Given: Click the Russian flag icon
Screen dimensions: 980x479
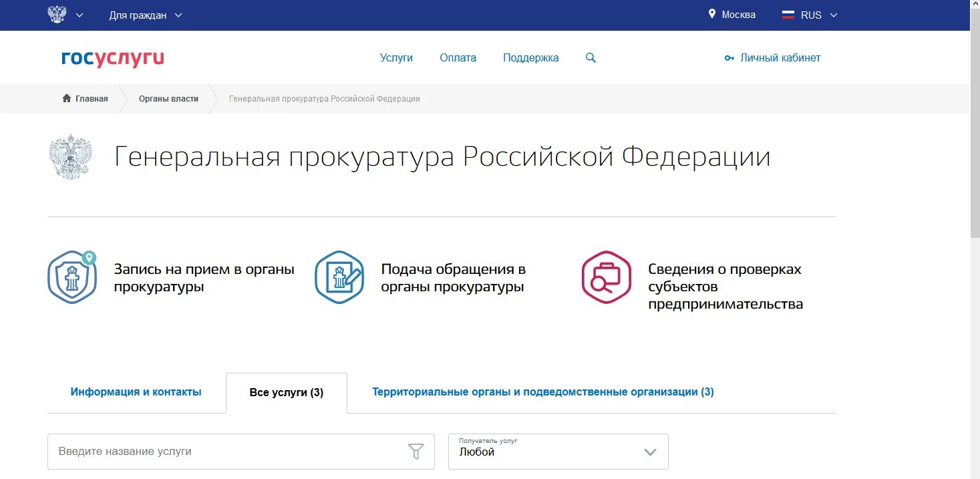Looking at the screenshot, I should tap(788, 15).
